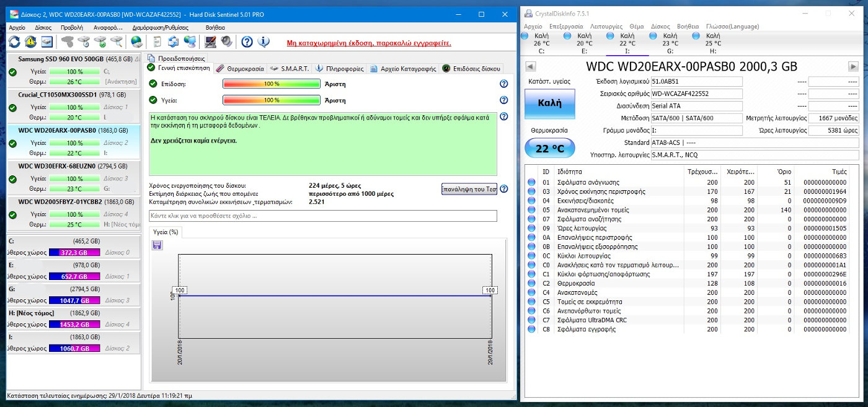Click the green check icon beside WDC WD30EFRX disk
868x407 pixels.
tap(12, 178)
